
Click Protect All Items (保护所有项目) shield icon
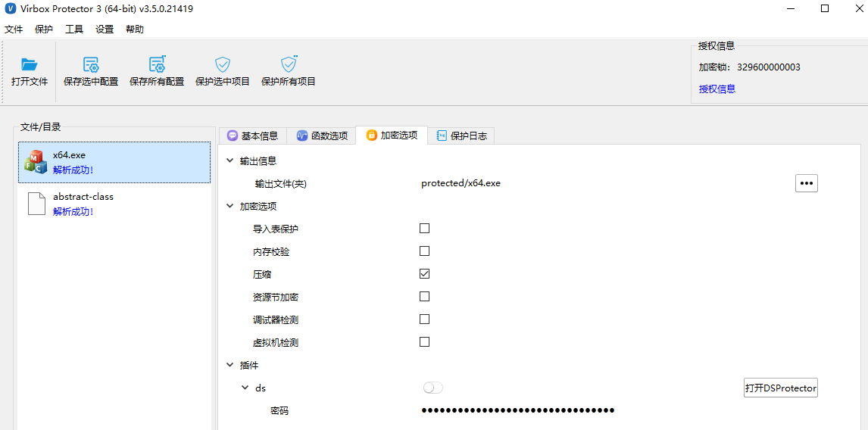(289, 64)
